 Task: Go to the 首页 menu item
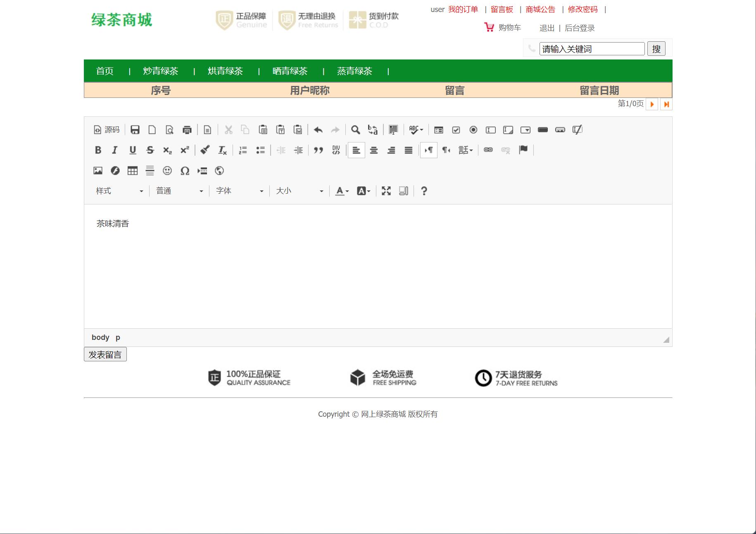(105, 71)
